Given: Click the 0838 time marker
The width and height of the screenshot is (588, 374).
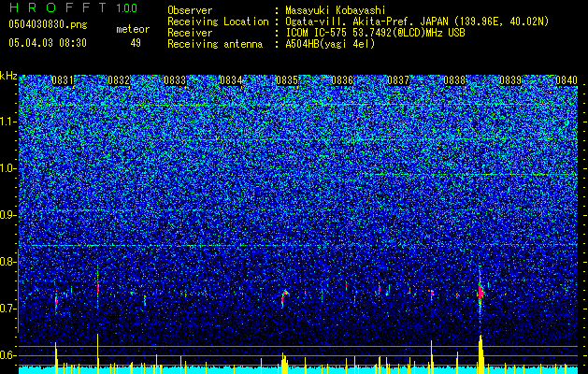Looking at the screenshot, I should (x=454, y=80).
